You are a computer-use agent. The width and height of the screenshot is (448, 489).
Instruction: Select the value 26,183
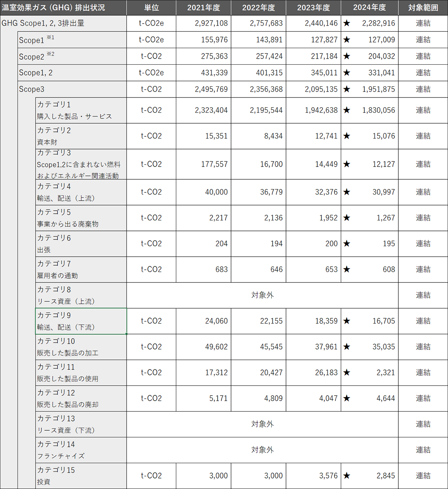coord(326,372)
